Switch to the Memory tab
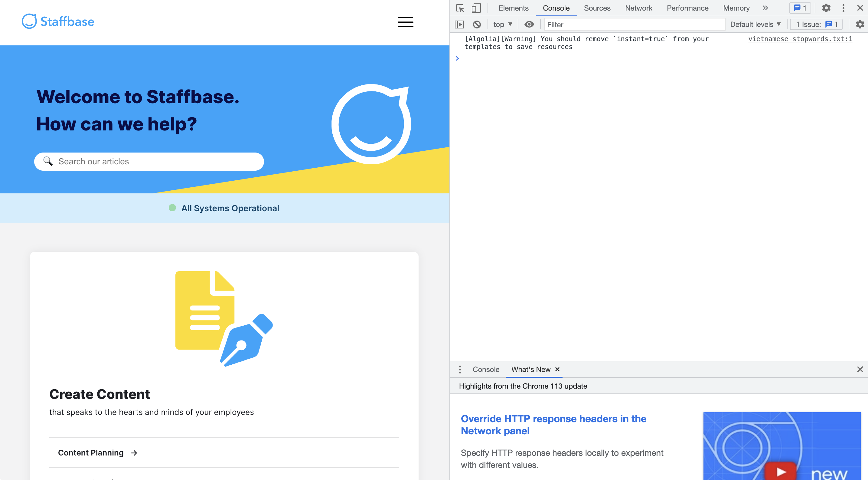 (x=736, y=8)
